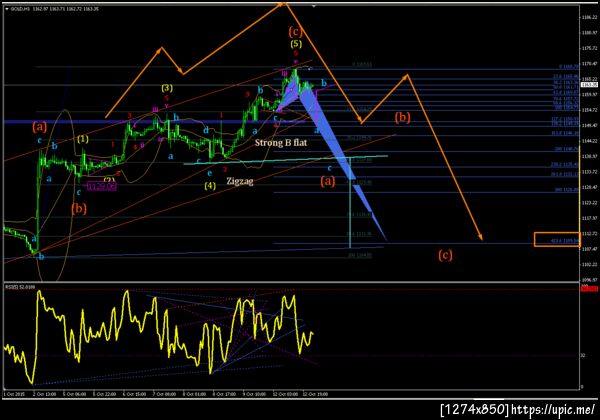Select the GOLD,H1 symbol title text

point(20,8)
